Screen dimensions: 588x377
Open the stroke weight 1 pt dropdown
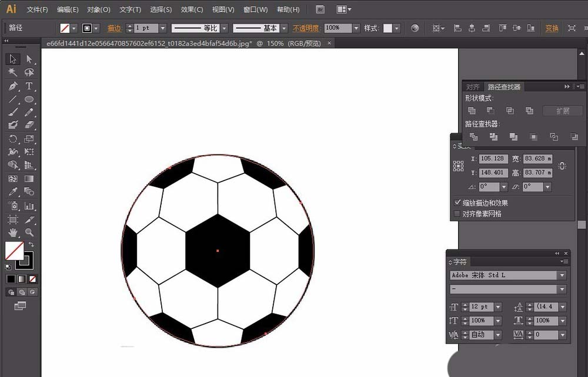point(163,28)
